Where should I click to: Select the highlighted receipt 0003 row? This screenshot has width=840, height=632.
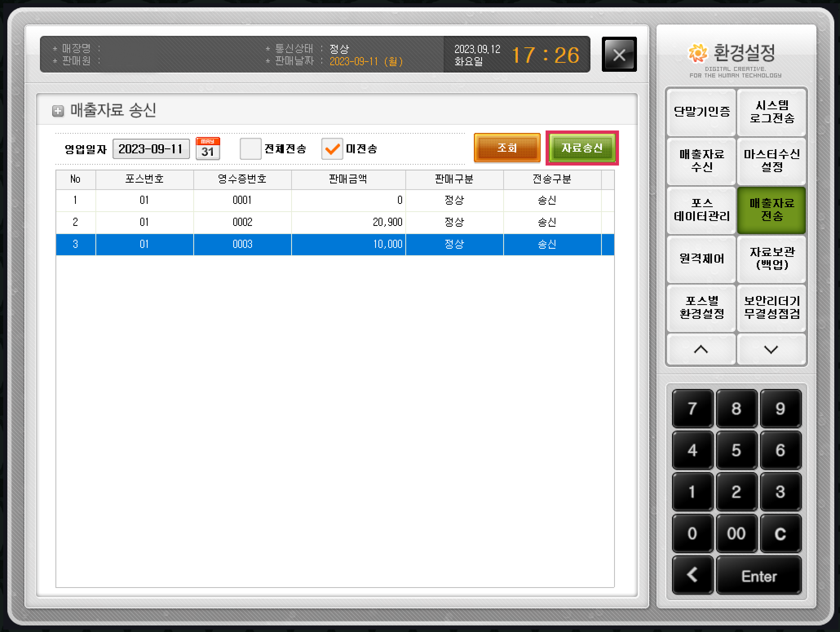(x=335, y=244)
